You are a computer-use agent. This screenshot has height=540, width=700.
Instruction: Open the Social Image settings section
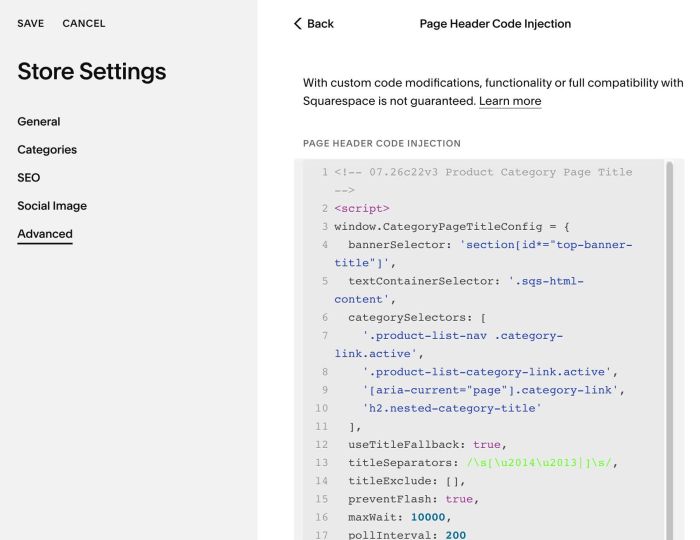coord(52,206)
